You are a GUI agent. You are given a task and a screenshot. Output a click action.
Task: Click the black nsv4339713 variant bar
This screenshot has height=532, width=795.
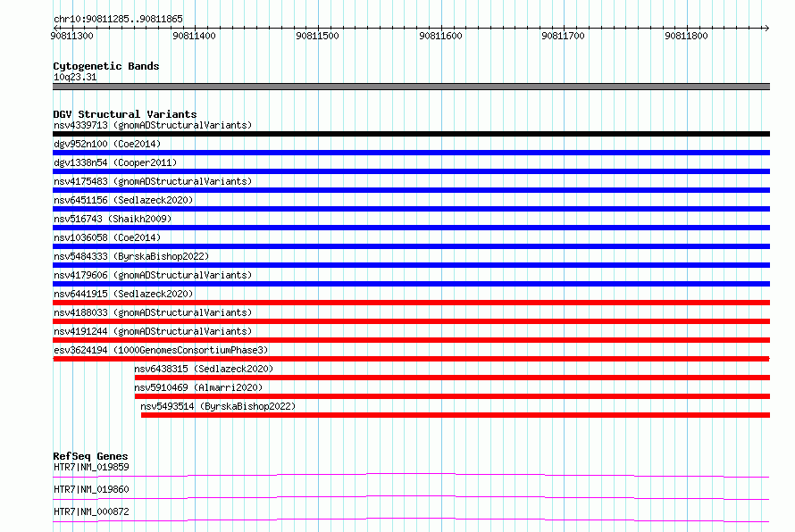click(411, 134)
